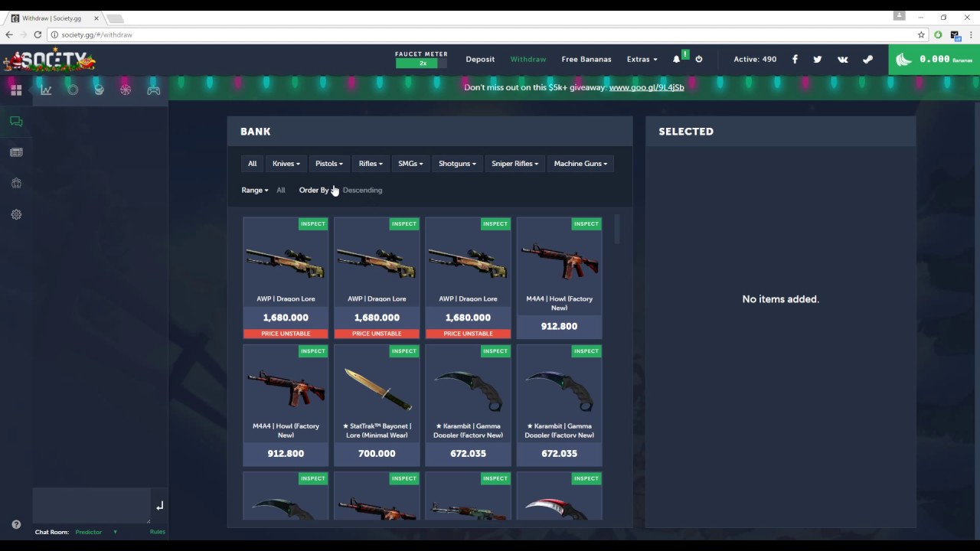Viewport: 980px width, 551px height.
Task: Open the people group sidebar icon
Action: [x=16, y=183]
